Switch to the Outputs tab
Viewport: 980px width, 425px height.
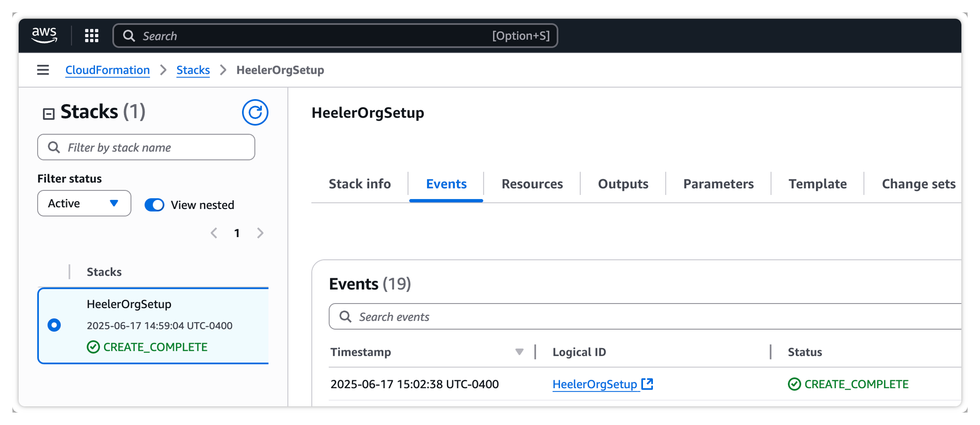point(623,184)
